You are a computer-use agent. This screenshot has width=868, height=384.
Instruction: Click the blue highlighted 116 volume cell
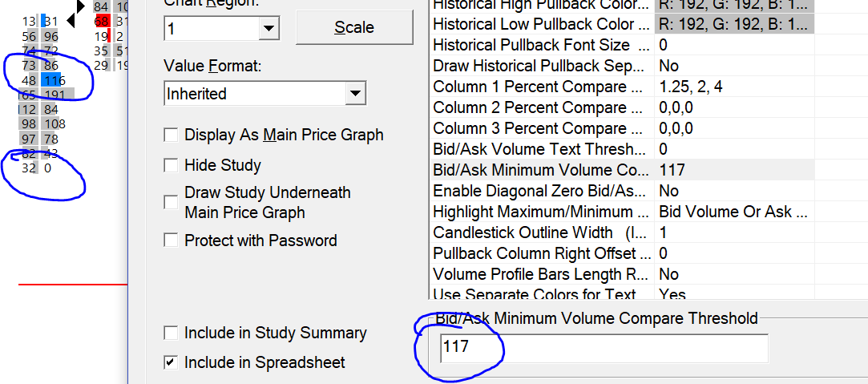(x=55, y=80)
